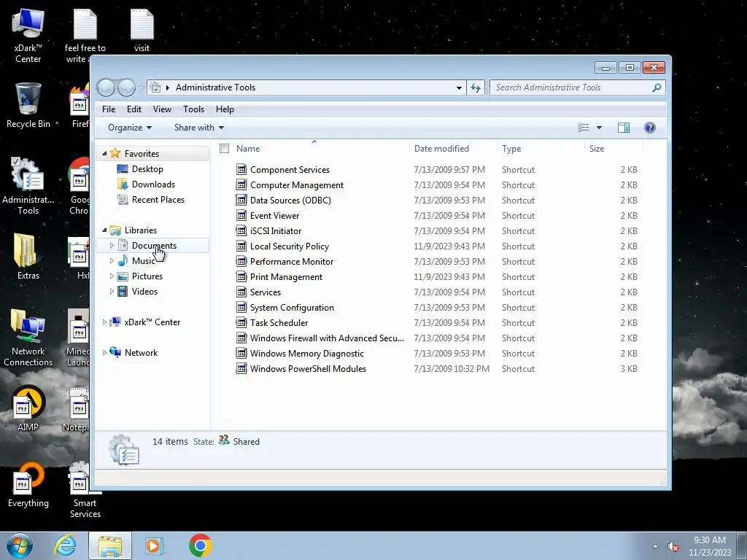This screenshot has height=560, width=747.
Task: Open the Component Services shortcut icon
Action: tap(241, 169)
